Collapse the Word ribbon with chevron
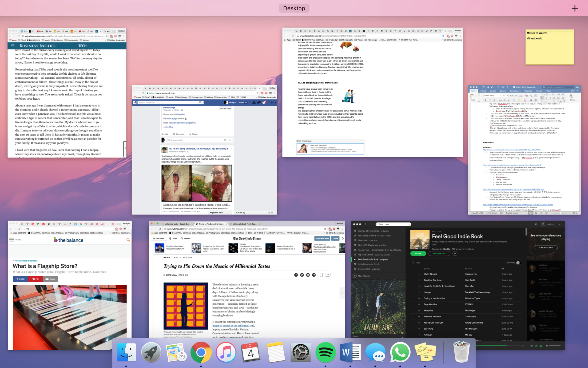Viewport: 588px width, 368px height. tap(578, 91)
